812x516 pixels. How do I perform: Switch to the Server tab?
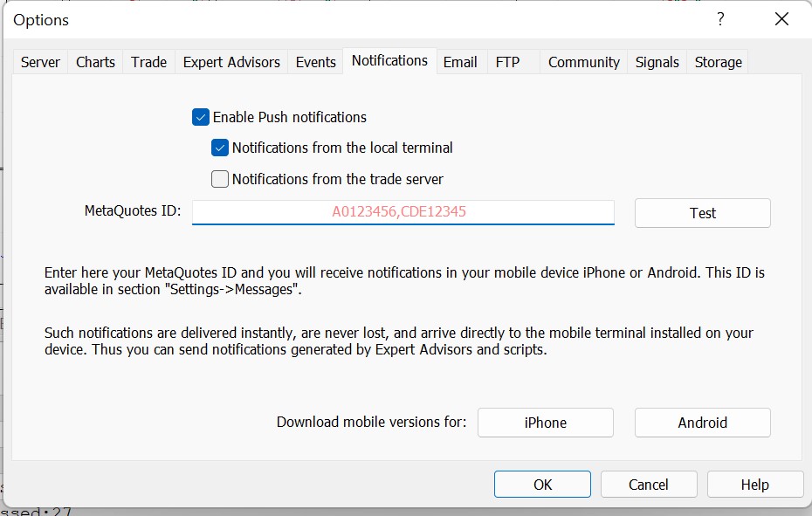coord(41,62)
